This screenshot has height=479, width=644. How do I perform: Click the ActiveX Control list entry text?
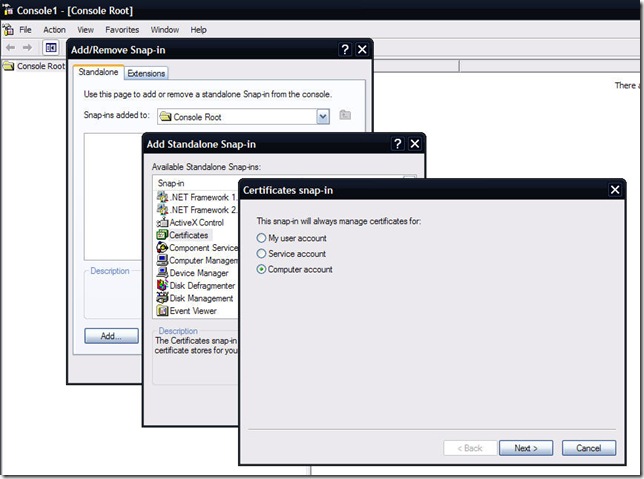pyautogui.click(x=197, y=222)
